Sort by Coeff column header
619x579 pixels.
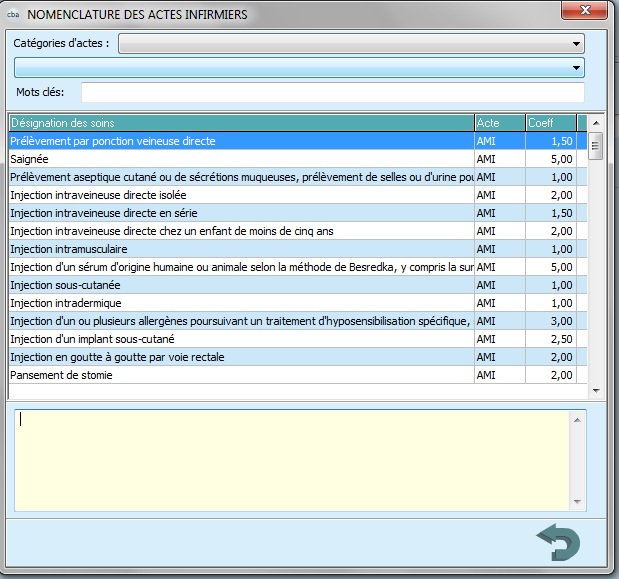pyautogui.click(x=551, y=123)
